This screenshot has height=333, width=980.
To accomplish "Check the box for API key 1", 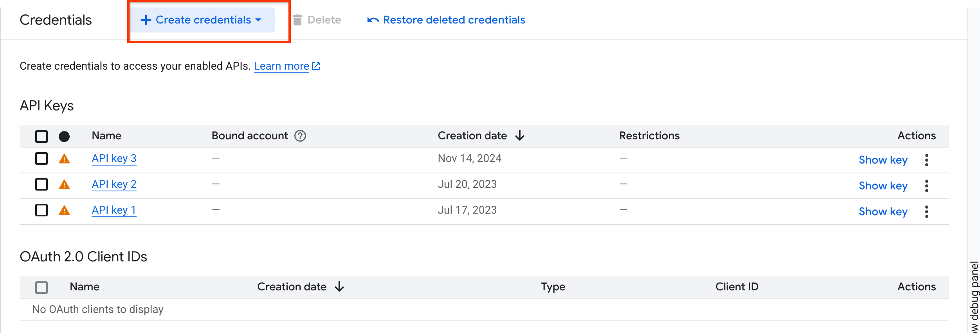I will pyautogui.click(x=41, y=210).
